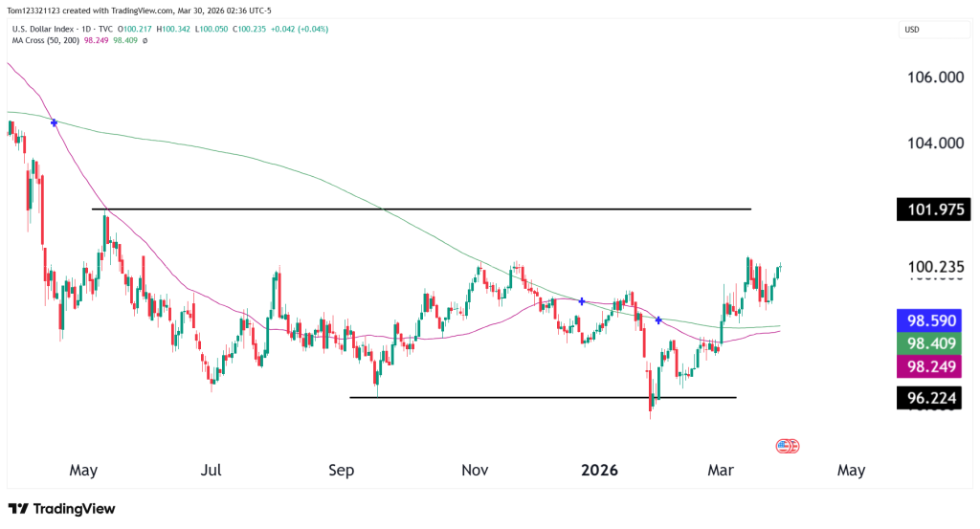Open the US flag economic event icon

pyautogui.click(x=788, y=446)
